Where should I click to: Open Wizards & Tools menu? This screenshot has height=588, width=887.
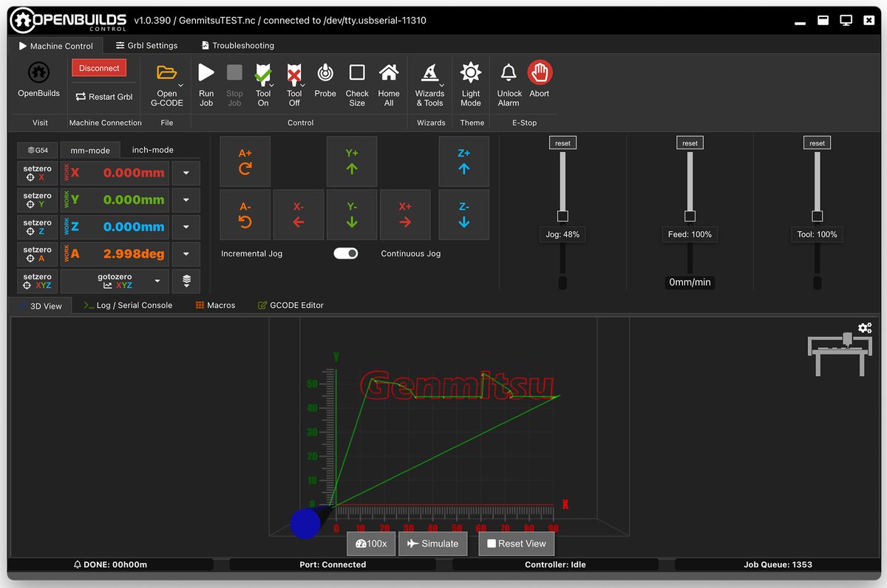click(x=429, y=72)
